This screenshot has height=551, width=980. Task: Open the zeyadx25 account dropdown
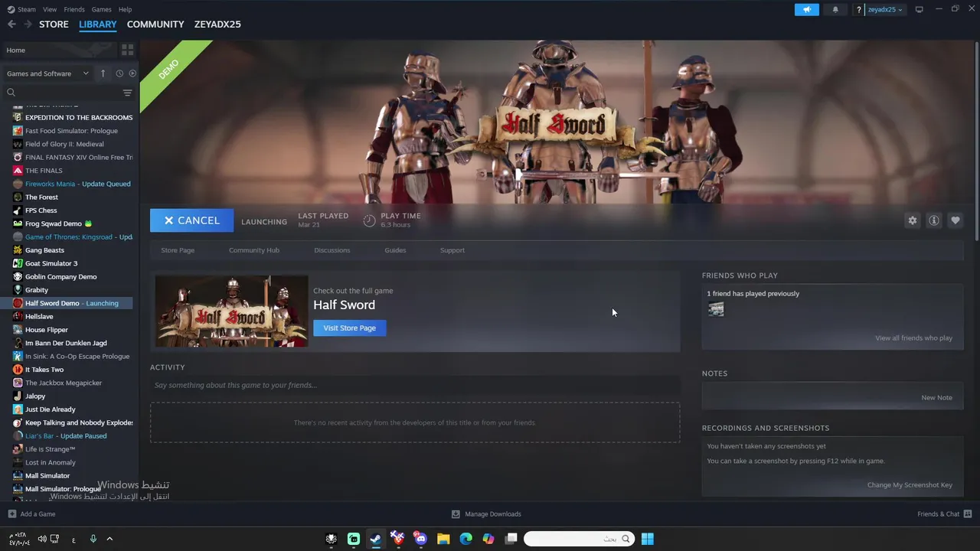[x=885, y=9]
